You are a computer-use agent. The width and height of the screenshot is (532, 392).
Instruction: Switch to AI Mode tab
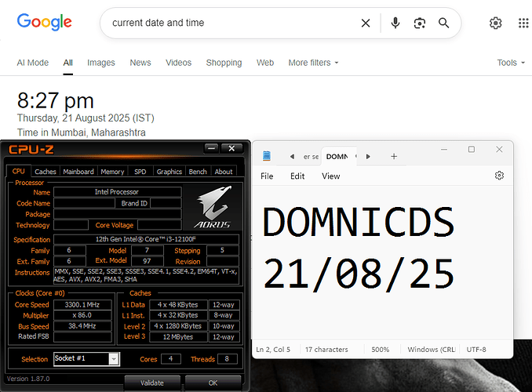coord(33,63)
